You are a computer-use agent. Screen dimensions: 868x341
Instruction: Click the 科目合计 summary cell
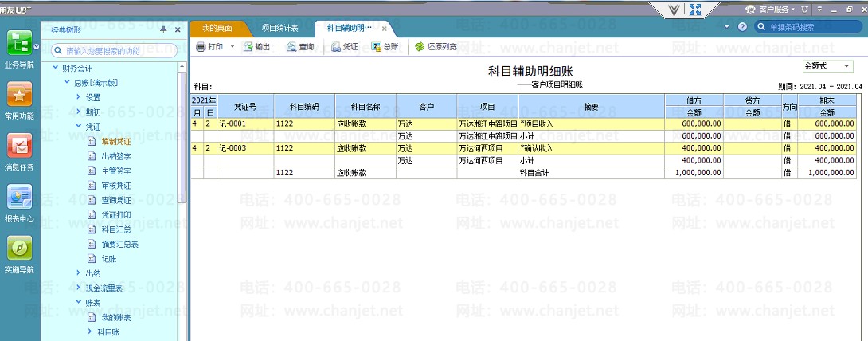[x=591, y=173]
